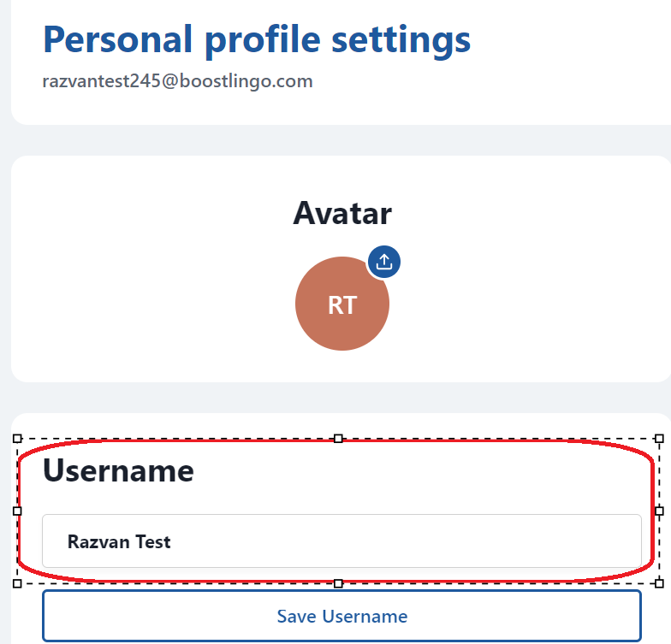Screen dimensions: 671x644
Task: Click top-left selection handle of annotation
Action: [17, 438]
